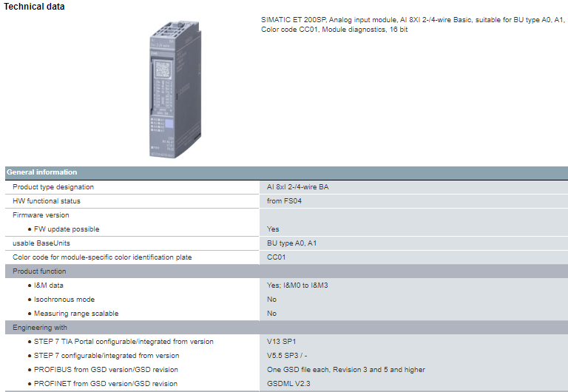Select the AI 8xI 2-/4-wire BA value
The width and height of the screenshot is (568, 392).
pos(297,187)
